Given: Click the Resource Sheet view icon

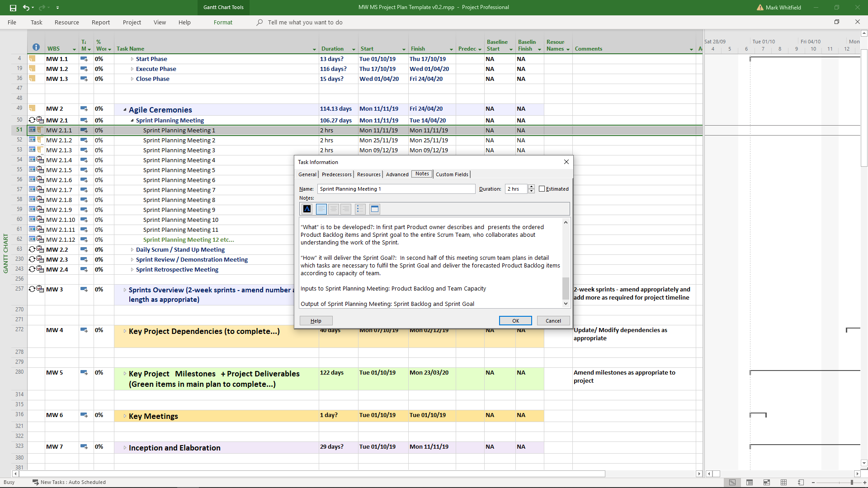Looking at the screenshot, I should tap(784, 483).
